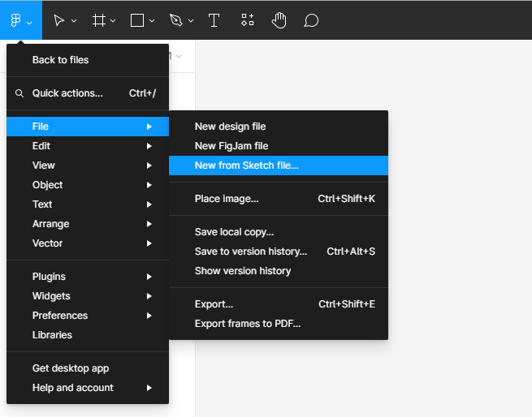
Task: Expand the shape tools chevron
Action: 152,20
